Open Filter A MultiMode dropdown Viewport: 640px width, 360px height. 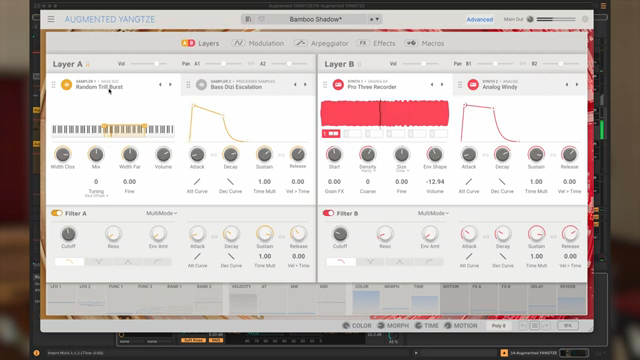coord(162,213)
